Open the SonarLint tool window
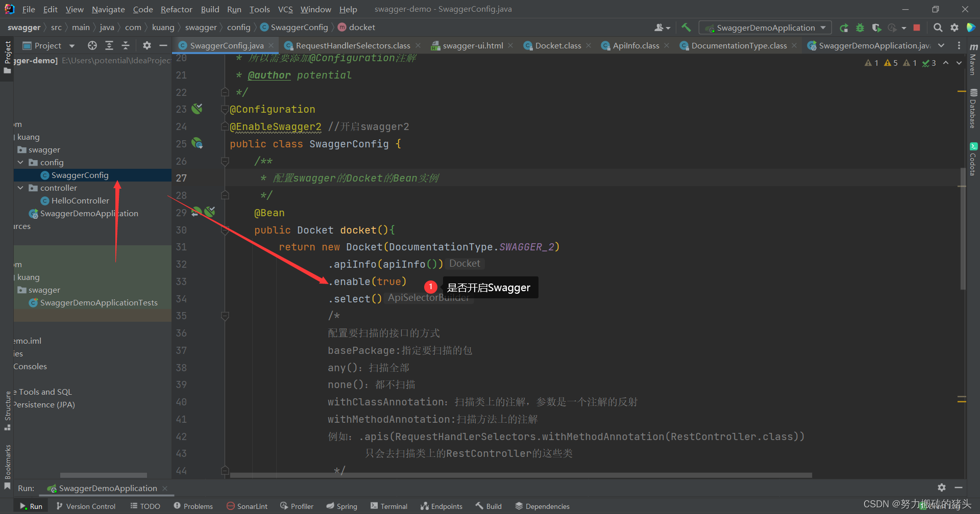The image size is (980, 514). pos(247,506)
